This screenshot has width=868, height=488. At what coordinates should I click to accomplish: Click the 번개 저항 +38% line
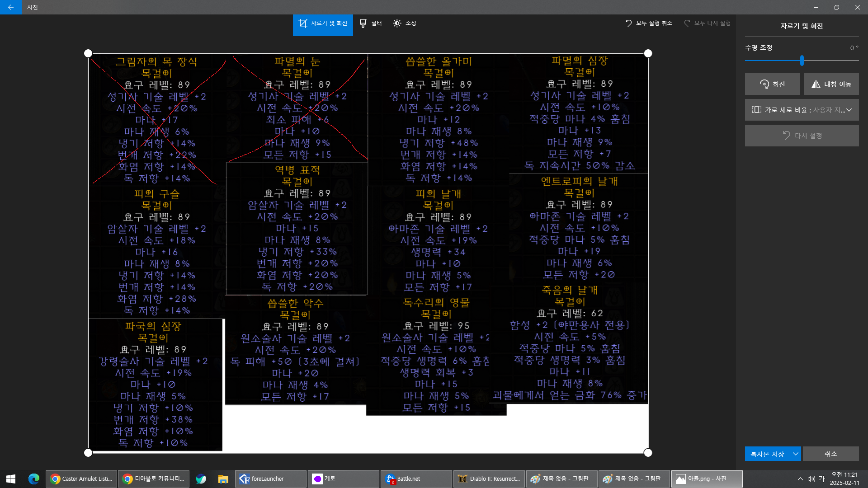pos(153,419)
